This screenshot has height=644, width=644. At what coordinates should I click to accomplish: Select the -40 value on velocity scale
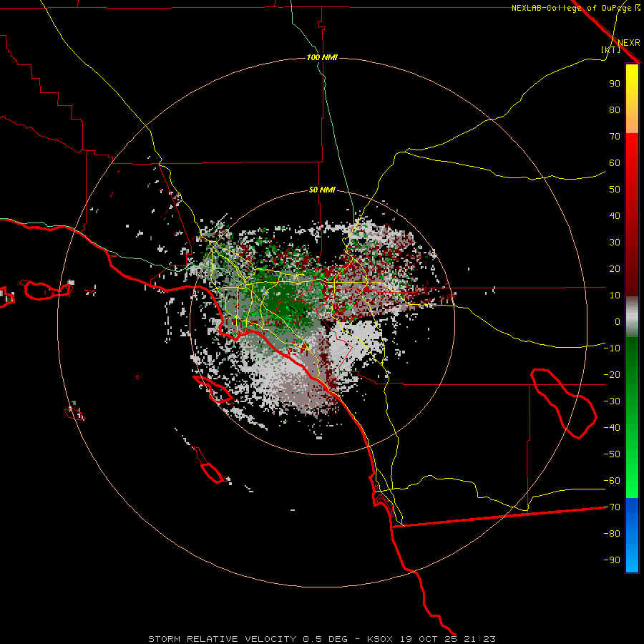612,428
